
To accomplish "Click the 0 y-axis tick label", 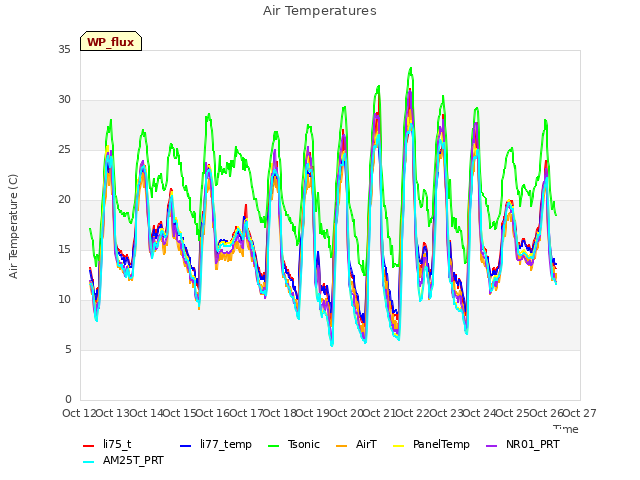I will pyautogui.click(x=68, y=400).
